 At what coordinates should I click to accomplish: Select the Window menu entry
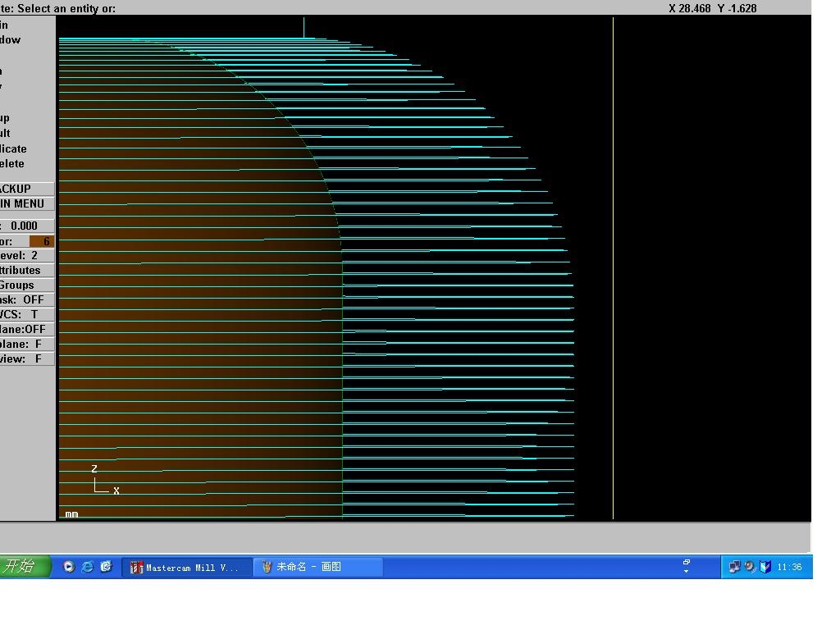tap(10, 39)
